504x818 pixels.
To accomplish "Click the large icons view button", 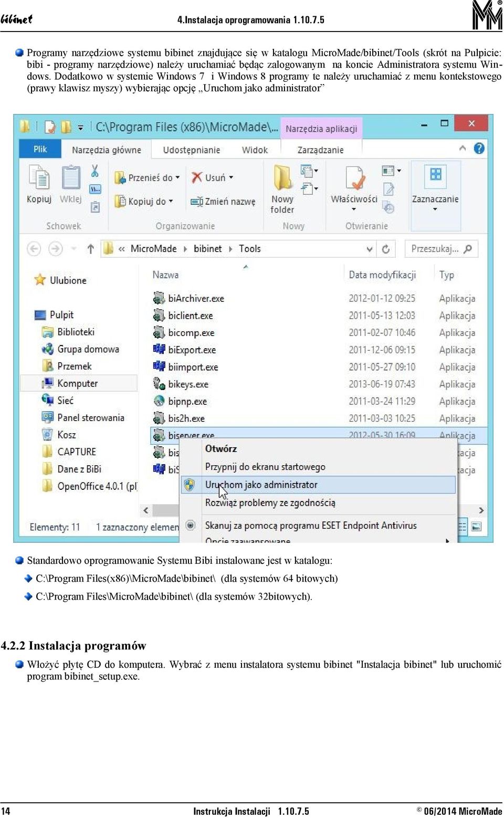I will (476, 527).
